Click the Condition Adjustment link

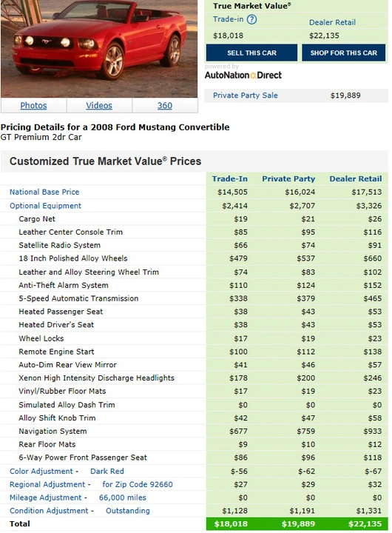[49, 511]
